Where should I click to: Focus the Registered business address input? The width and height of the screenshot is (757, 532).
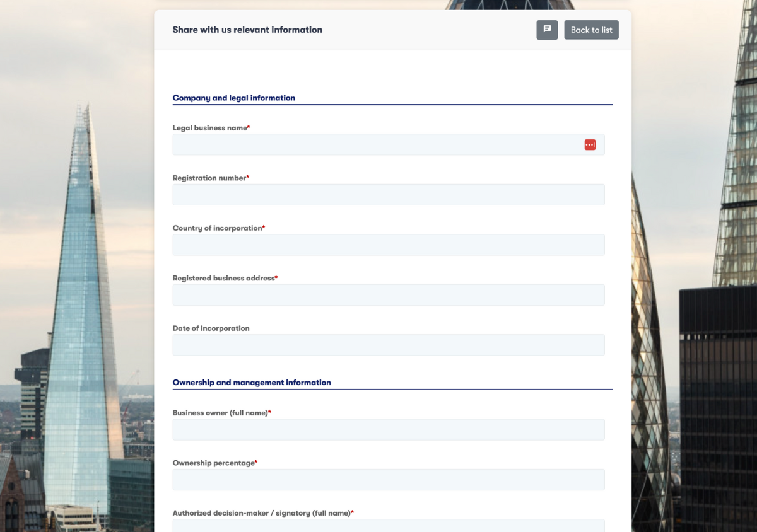[388, 295]
